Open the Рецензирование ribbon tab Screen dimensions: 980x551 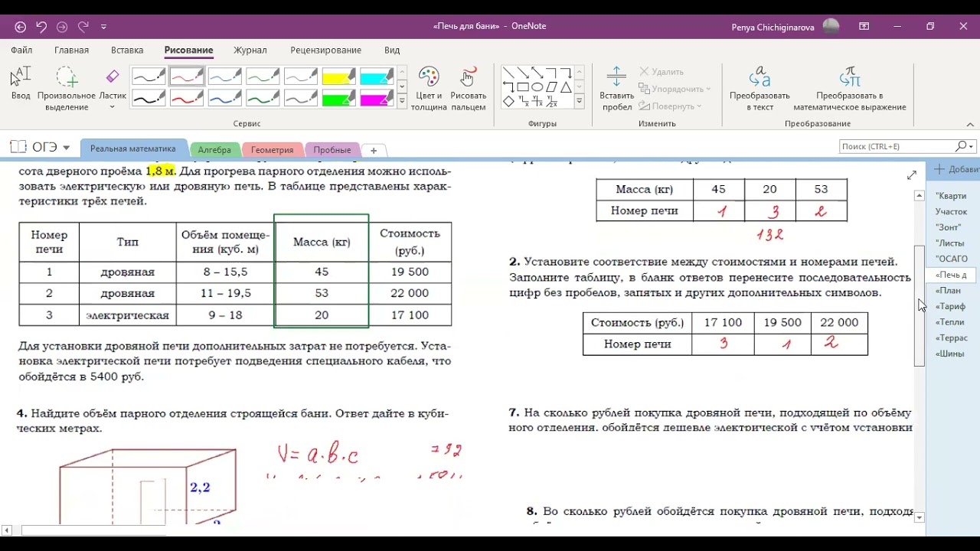point(325,51)
